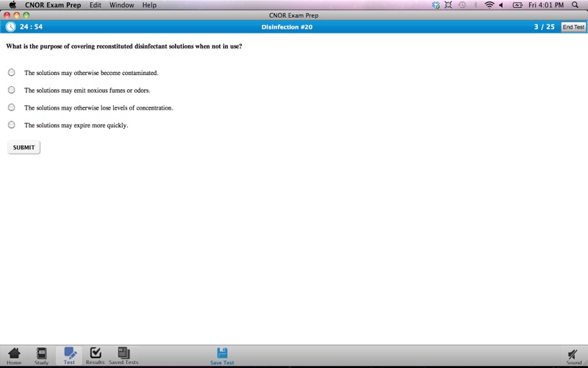Screen dimensions: 588x368
Task: Open the Study section
Action: [x=41, y=354]
